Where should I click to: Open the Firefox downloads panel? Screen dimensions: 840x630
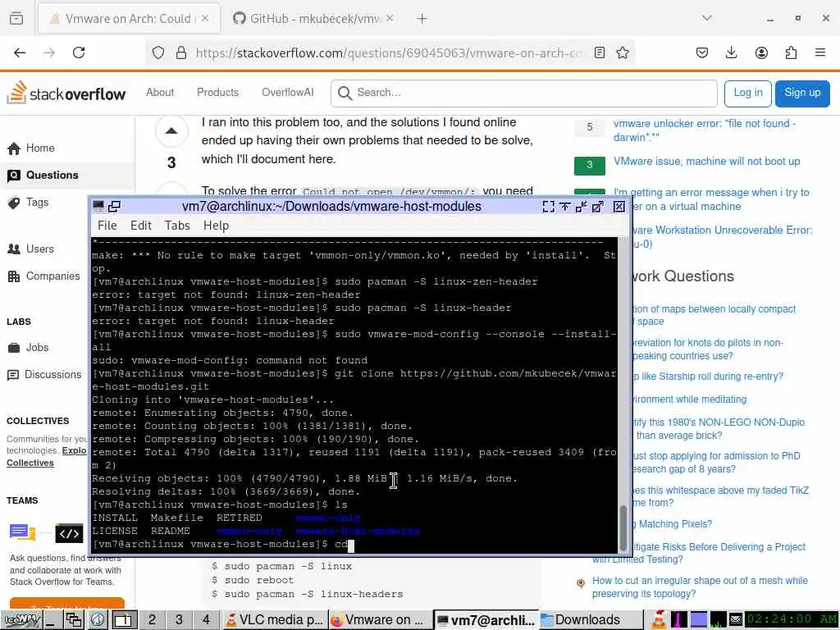point(731,52)
